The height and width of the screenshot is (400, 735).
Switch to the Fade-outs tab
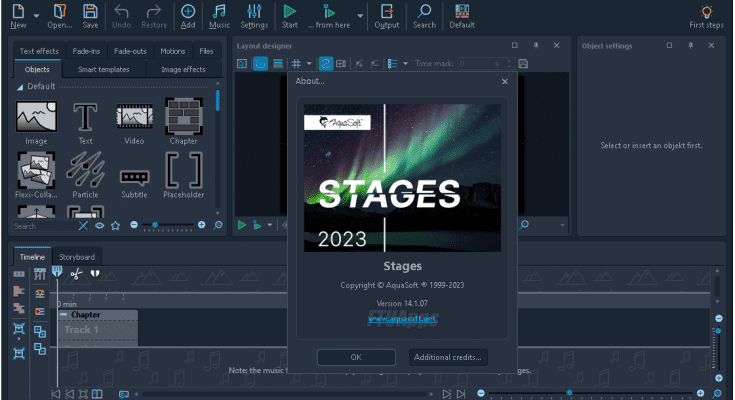[130, 51]
